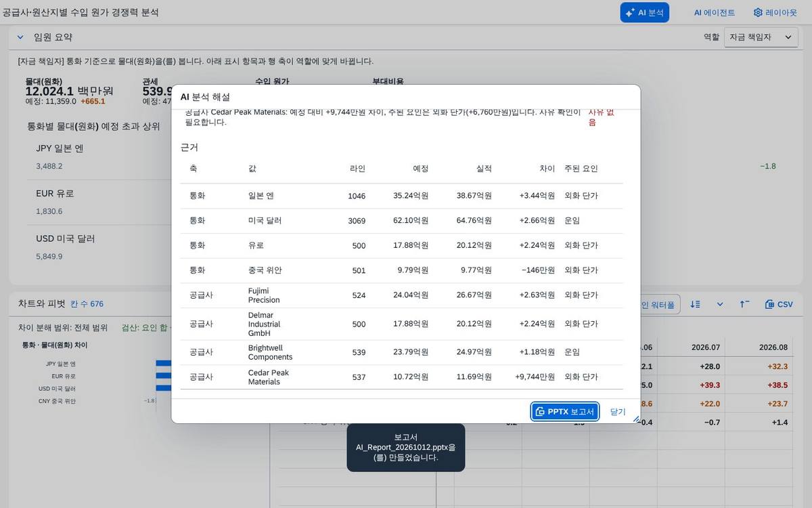Click the 유로 currency cell
Viewport: 812px width, 508px height.
(x=256, y=245)
